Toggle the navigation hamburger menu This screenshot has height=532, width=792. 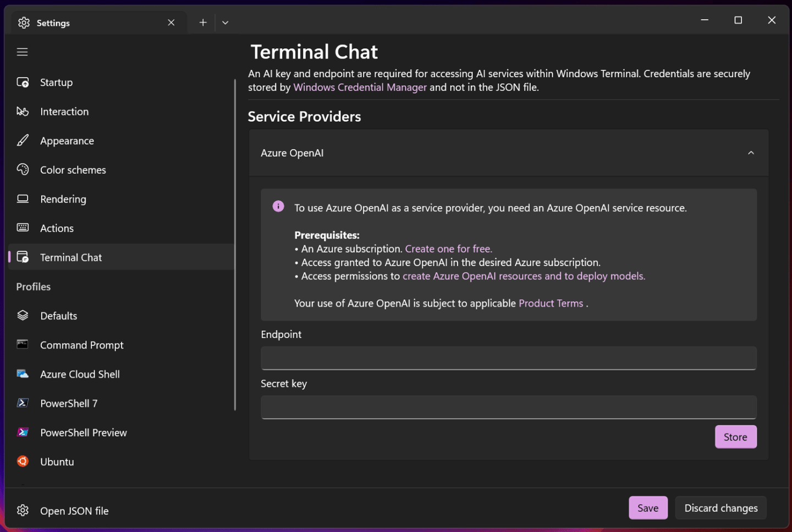coord(22,51)
